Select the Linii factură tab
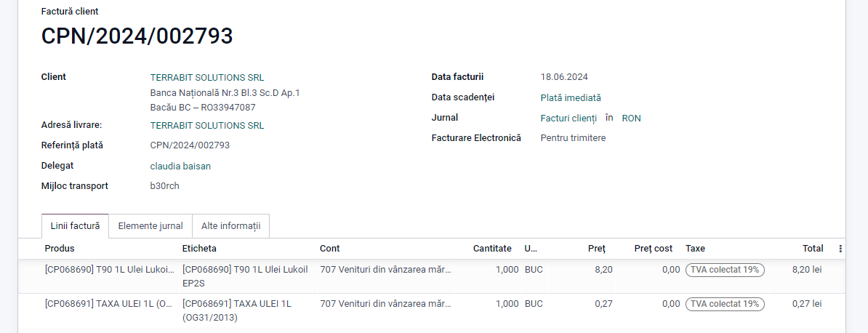The width and height of the screenshot is (868, 333). click(x=76, y=226)
